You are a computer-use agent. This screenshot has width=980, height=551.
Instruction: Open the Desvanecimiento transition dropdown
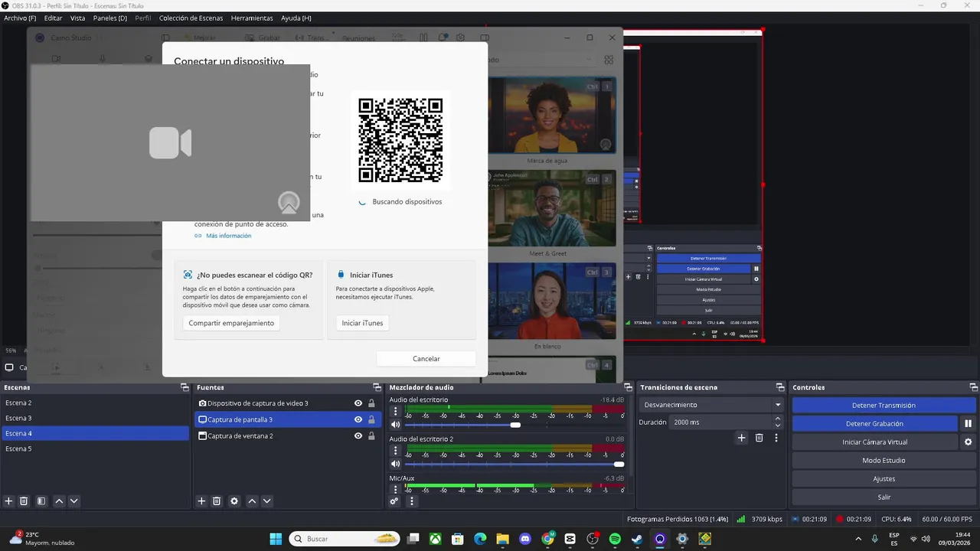(x=713, y=405)
